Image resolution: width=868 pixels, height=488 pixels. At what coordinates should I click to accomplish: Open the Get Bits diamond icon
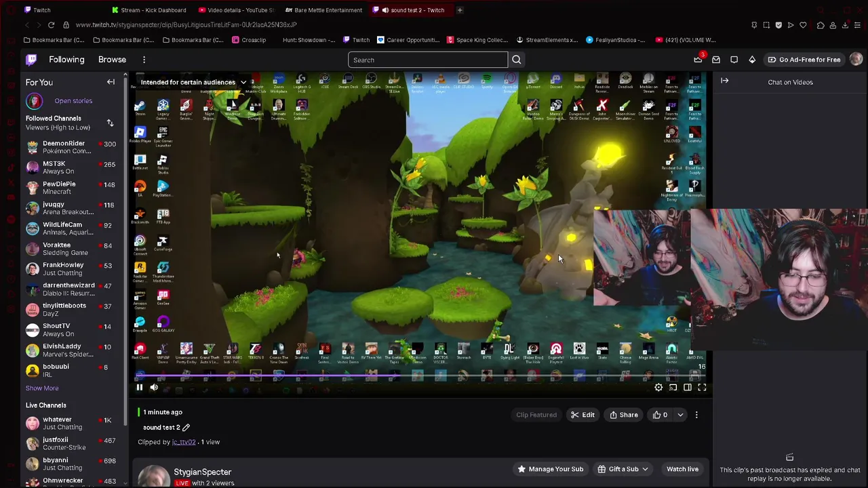coord(752,60)
